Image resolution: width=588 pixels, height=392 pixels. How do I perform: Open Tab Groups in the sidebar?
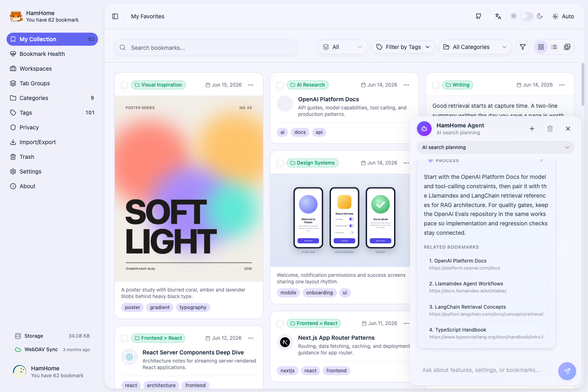click(x=52, y=83)
